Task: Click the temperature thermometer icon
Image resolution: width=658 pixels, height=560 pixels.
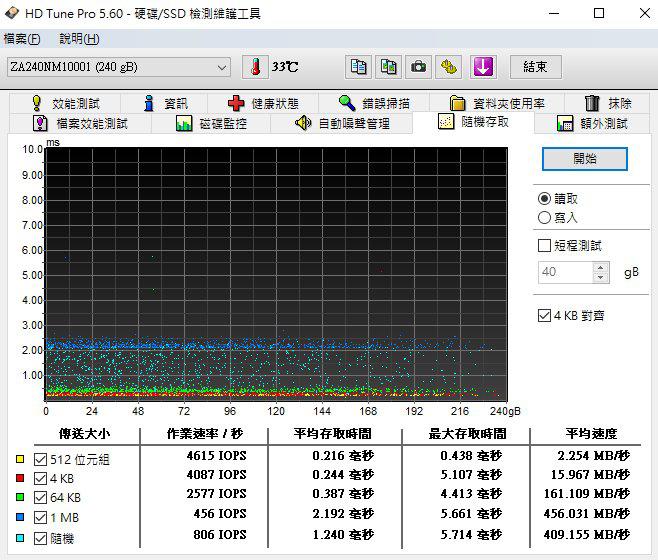Action: [x=256, y=67]
